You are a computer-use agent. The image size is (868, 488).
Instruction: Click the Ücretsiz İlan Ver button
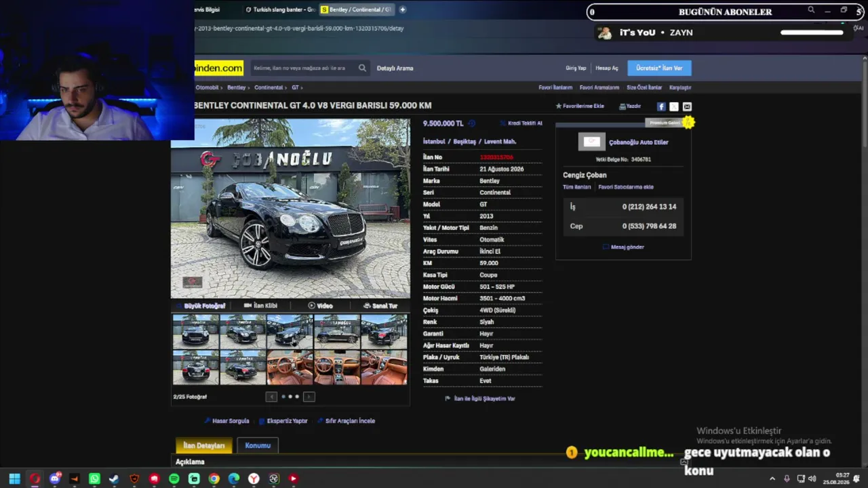[659, 68]
